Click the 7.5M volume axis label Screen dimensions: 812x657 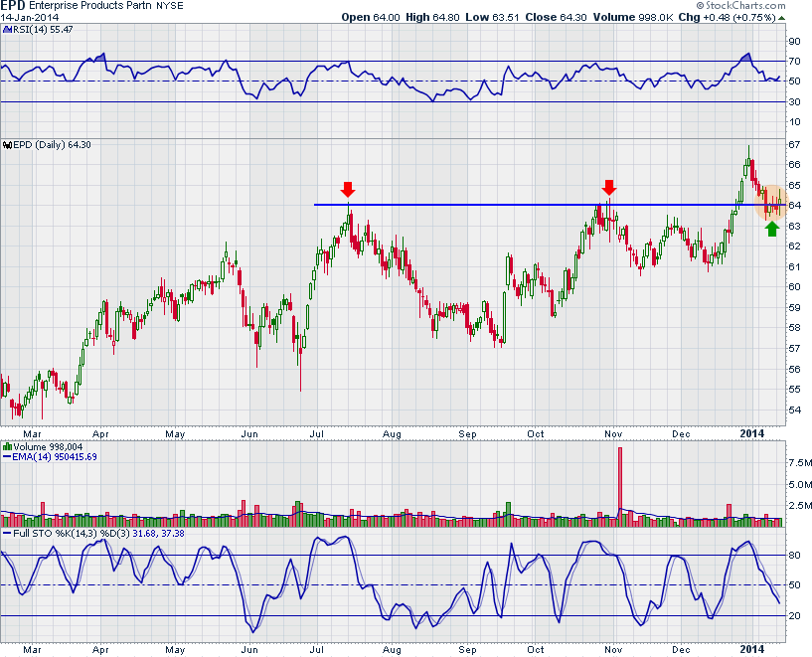click(799, 462)
